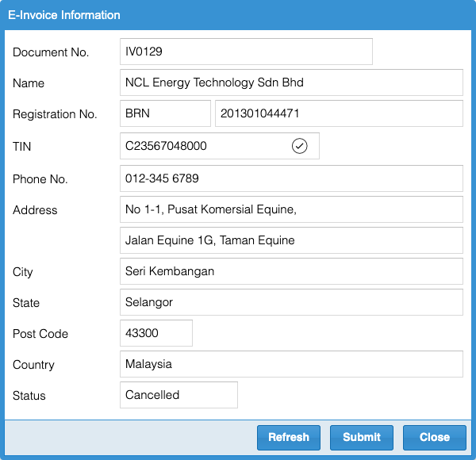Click the Address label
The height and width of the screenshot is (460, 476).
(35, 210)
